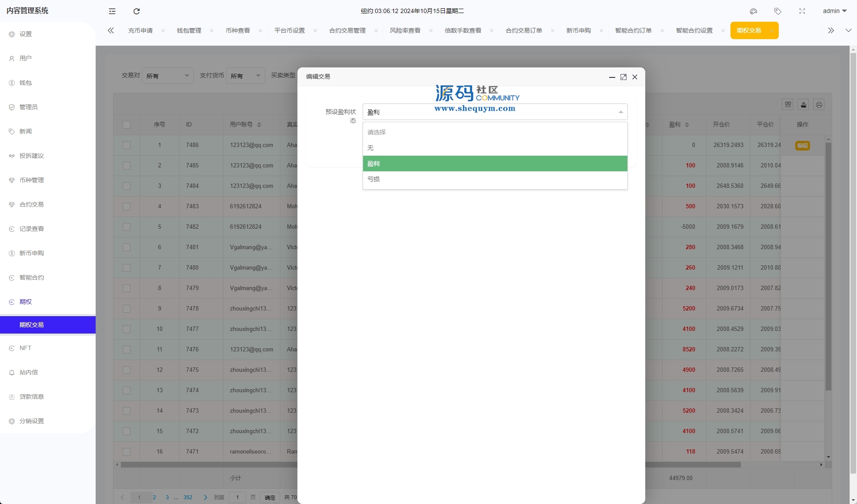The image size is (857, 504).
Task: Open 合约交易 in the sidebar menu
Action: point(32,204)
